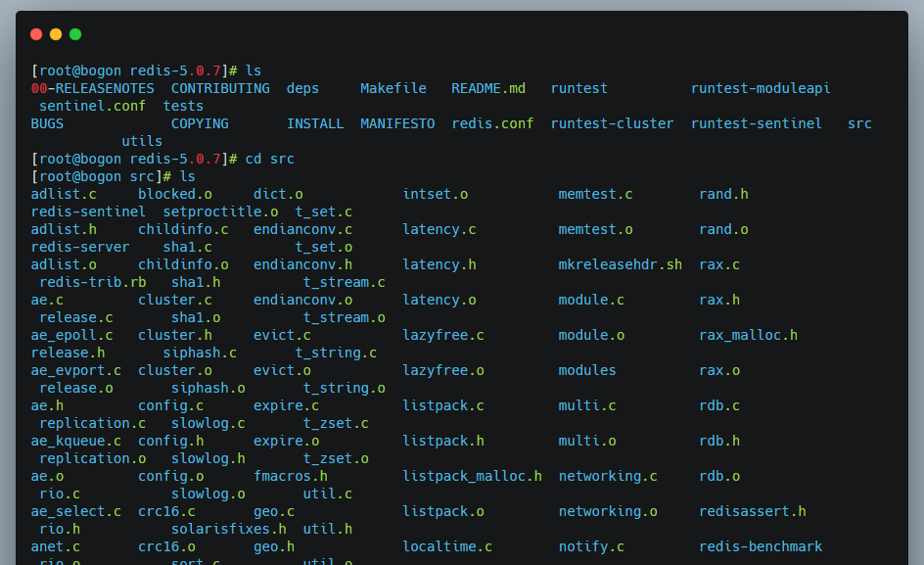Click the t_stream.c file name

pos(345,282)
